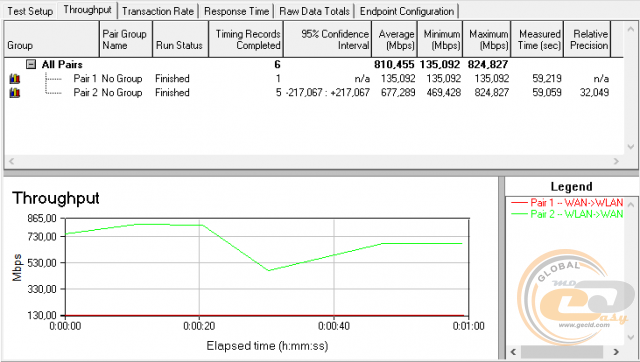This screenshot has width=640, height=362.
Task: Click the table vertical scrollbar up arrow
Action: pyautogui.click(x=631, y=29)
